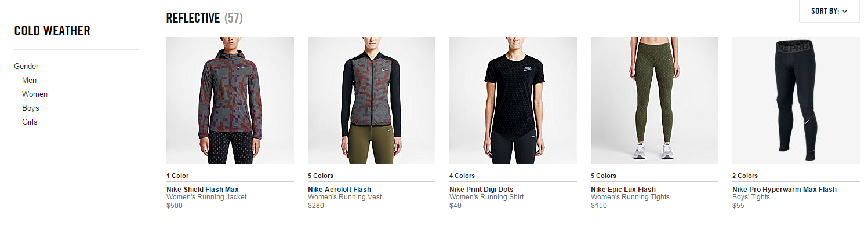Filter by Boys gender
The width and height of the screenshot is (868, 233).
tap(31, 108)
